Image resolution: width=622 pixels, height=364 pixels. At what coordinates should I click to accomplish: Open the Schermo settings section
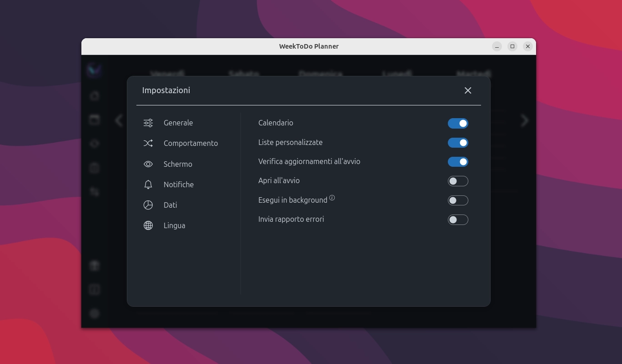[x=178, y=164]
